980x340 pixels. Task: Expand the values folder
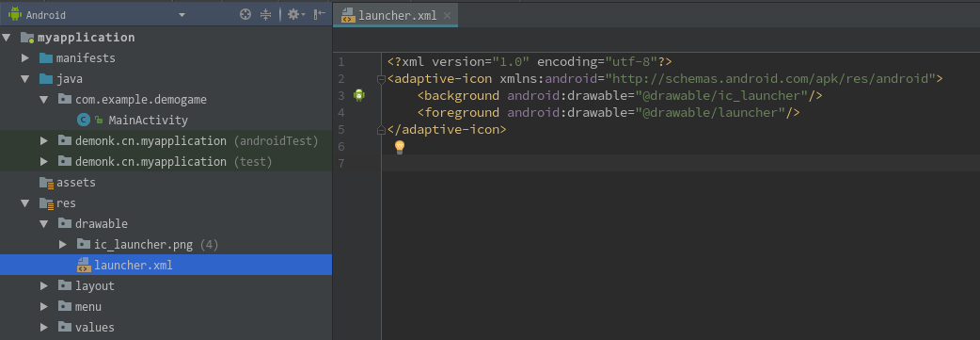click(44, 327)
